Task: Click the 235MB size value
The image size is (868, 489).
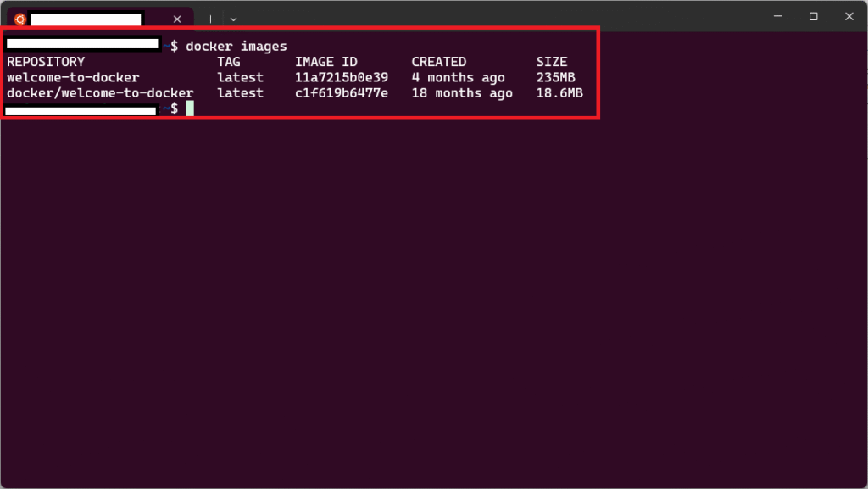Action: 556,77
